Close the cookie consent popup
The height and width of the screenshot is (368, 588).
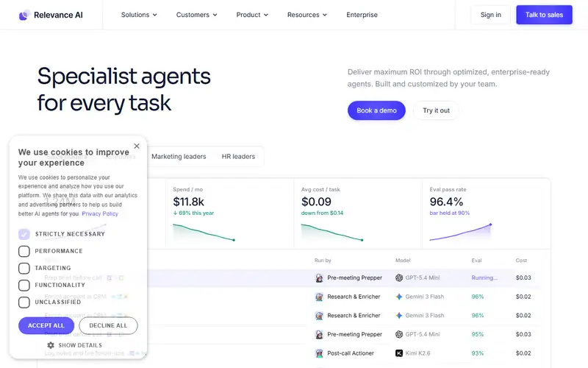point(137,146)
